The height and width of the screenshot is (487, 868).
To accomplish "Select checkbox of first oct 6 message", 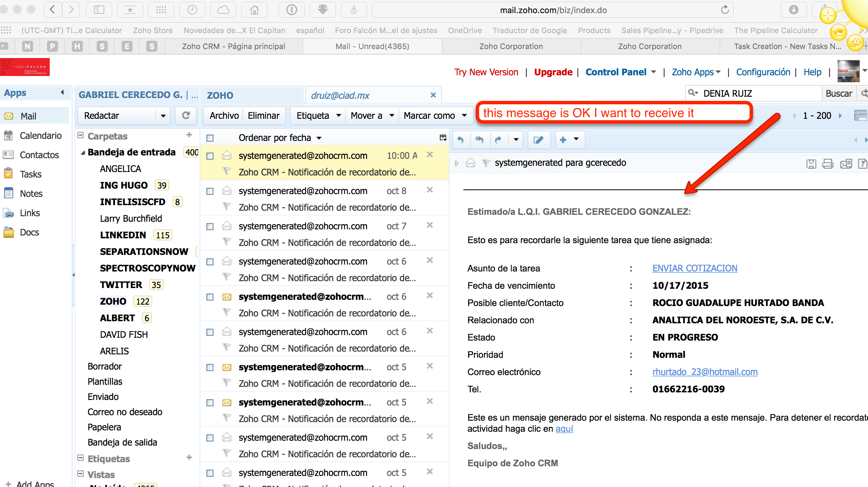I will pos(210,262).
